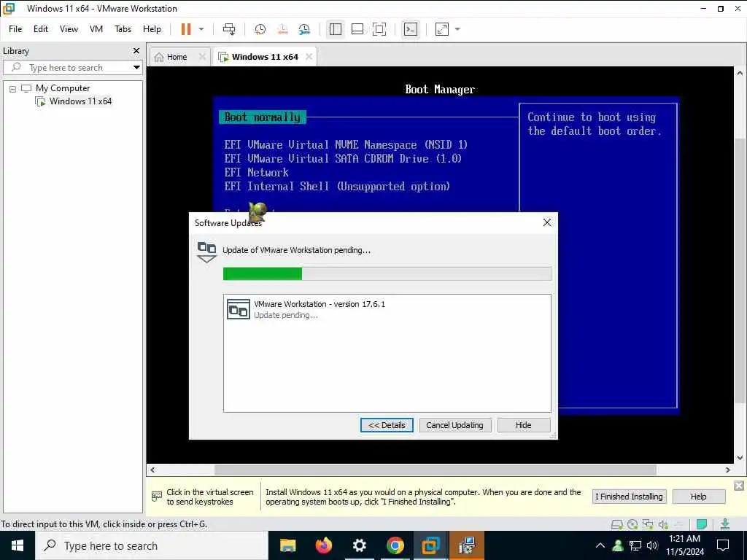Image resolution: width=747 pixels, height=560 pixels.
Task: Enter full screen mode
Action: pyautogui.click(x=379, y=29)
